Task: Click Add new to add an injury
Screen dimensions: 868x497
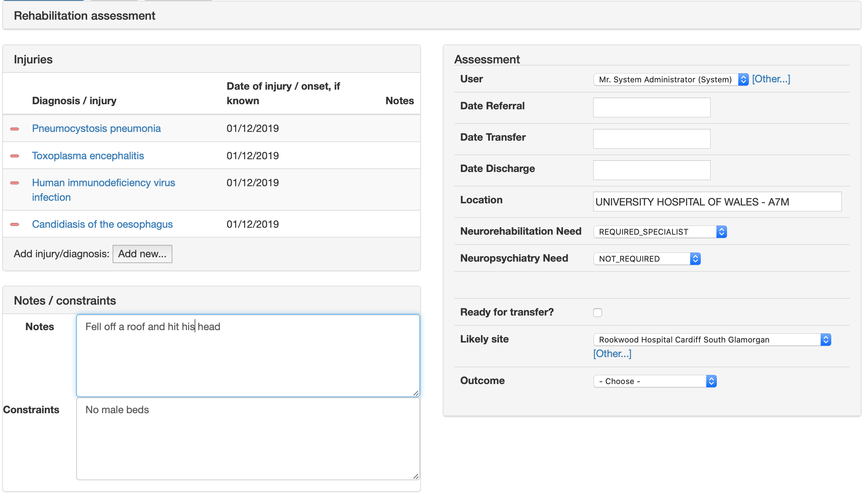Action: click(x=142, y=254)
